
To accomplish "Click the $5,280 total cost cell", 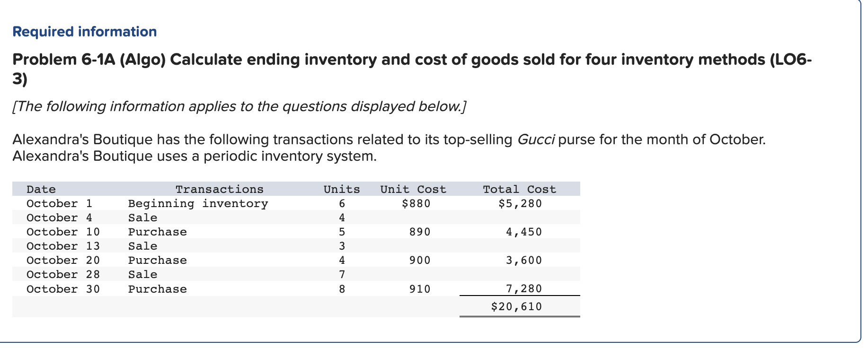I will pyautogui.click(x=520, y=204).
